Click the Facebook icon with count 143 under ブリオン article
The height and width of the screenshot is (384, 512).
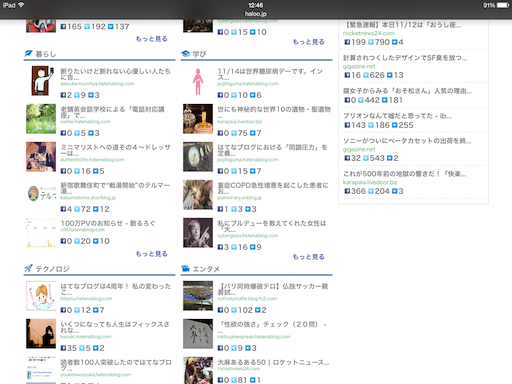click(x=347, y=125)
